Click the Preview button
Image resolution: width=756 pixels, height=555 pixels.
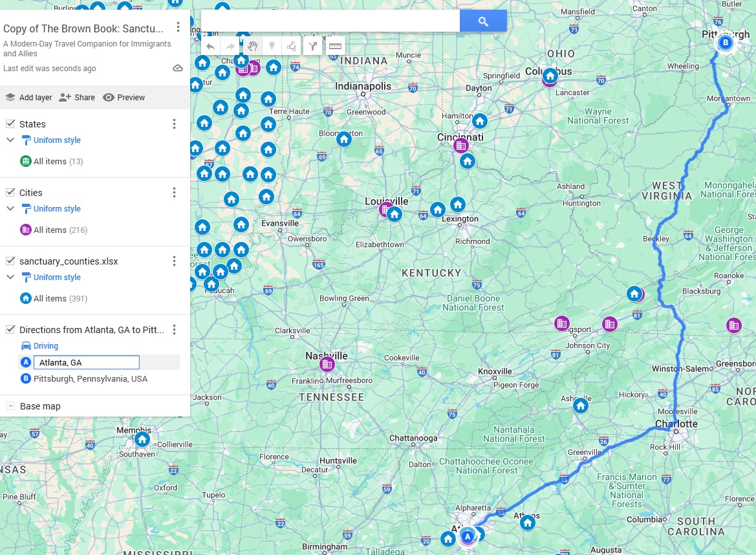(x=124, y=98)
